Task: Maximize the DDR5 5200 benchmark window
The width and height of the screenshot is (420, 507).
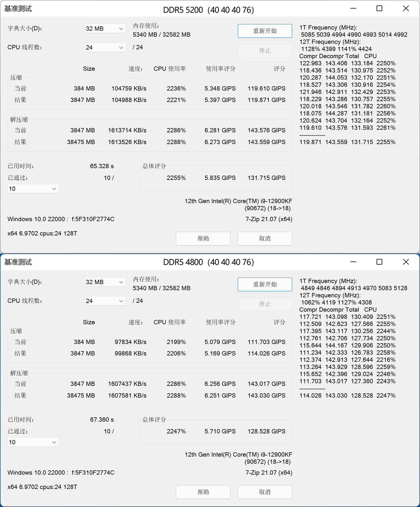Action: pyautogui.click(x=379, y=8)
